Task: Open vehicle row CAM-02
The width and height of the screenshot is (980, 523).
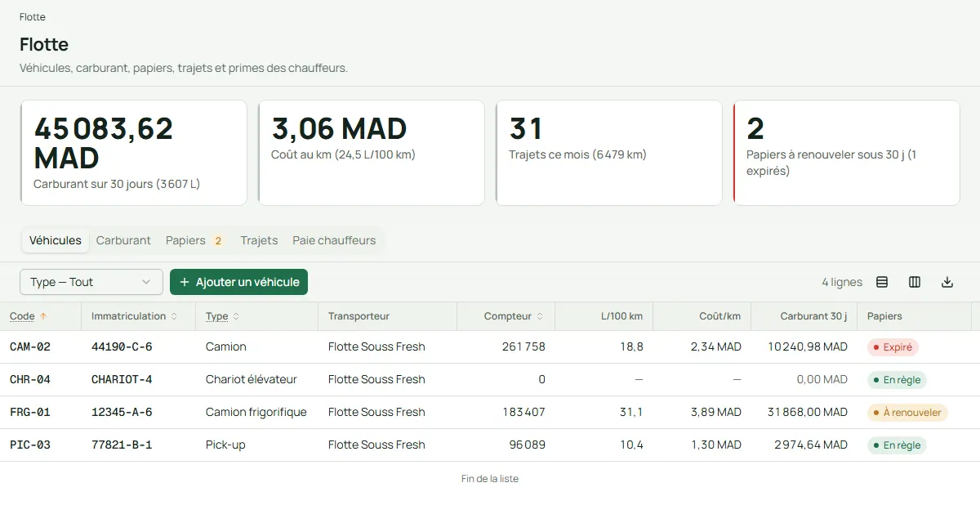Action: (490, 347)
